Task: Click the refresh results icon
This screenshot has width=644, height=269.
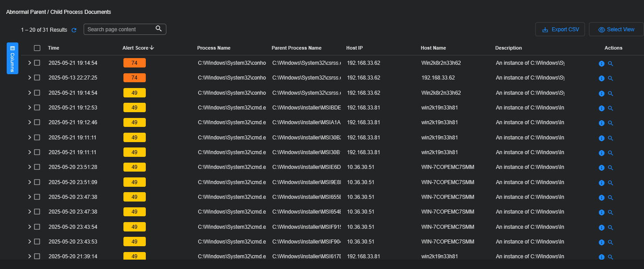Action: (74, 30)
